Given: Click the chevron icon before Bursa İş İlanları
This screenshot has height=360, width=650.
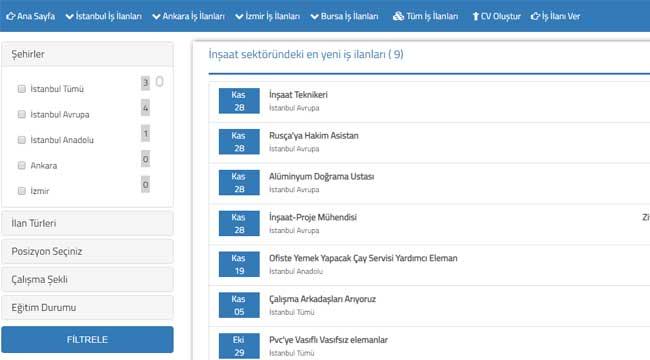Looking at the screenshot, I should pos(314,17).
